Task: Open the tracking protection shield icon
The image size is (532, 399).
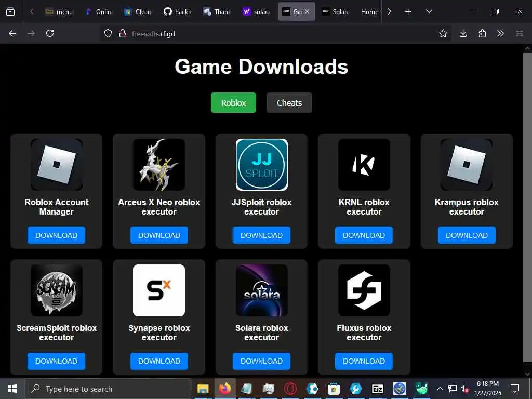Action: 108,33
